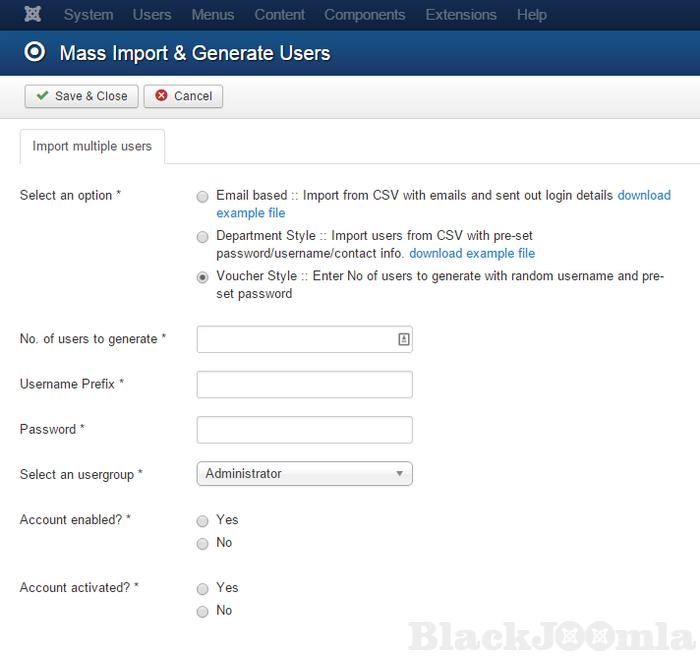Image resolution: width=700 pixels, height=656 pixels.
Task: Download the Email based example file
Action: (644, 195)
